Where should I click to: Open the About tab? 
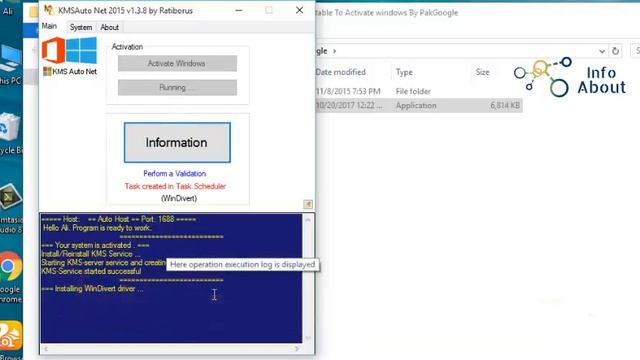109,27
